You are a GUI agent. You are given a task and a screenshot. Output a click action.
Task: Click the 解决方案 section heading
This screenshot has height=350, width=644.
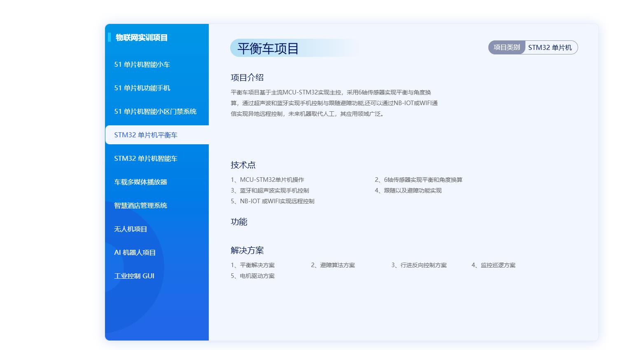tap(247, 250)
